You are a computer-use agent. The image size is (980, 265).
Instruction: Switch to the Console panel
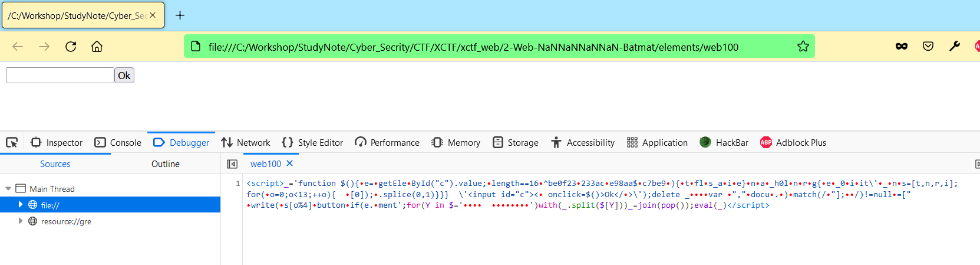click(x=118, y=142)
